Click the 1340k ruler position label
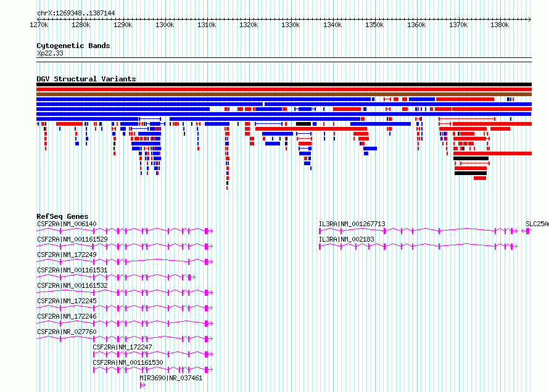Screen dimensions: 549x392 click(x=332, y=25)
